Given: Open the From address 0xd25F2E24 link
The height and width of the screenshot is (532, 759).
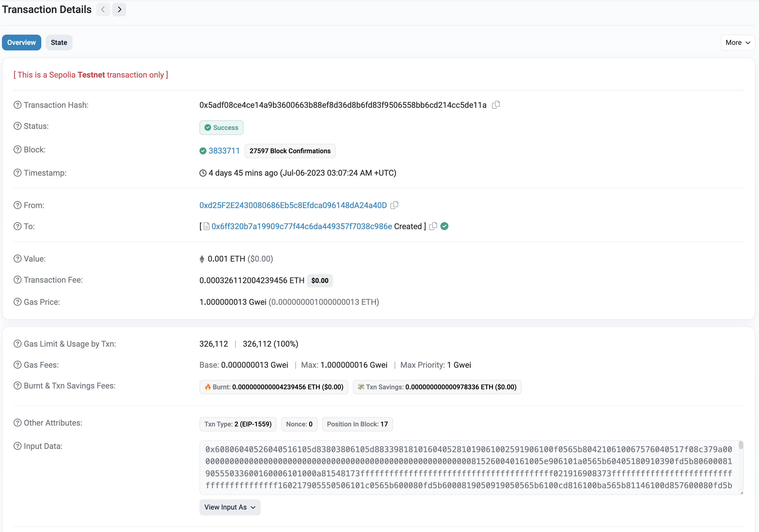Looking at the screenshot, I should click(x=292, y=205).
